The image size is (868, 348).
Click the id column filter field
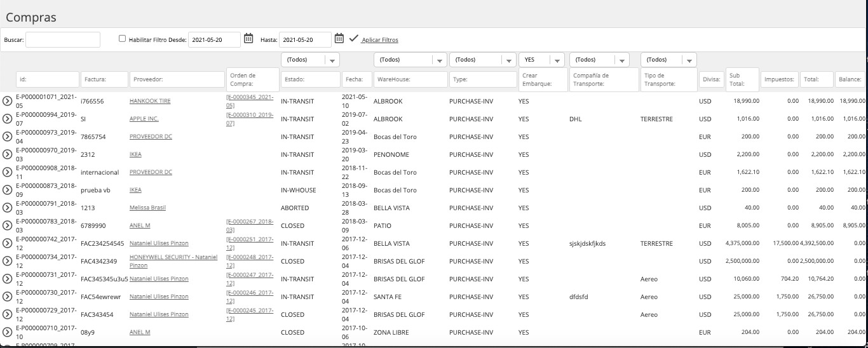(x=48, y=79)
